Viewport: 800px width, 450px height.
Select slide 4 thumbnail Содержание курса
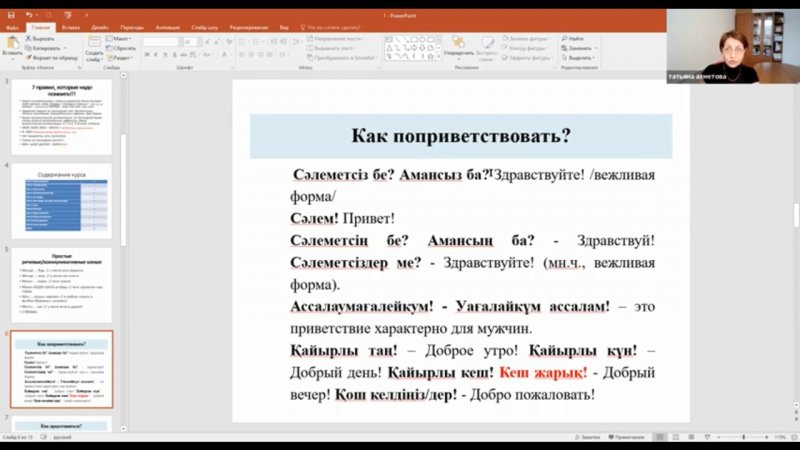[x=61, y=201]
